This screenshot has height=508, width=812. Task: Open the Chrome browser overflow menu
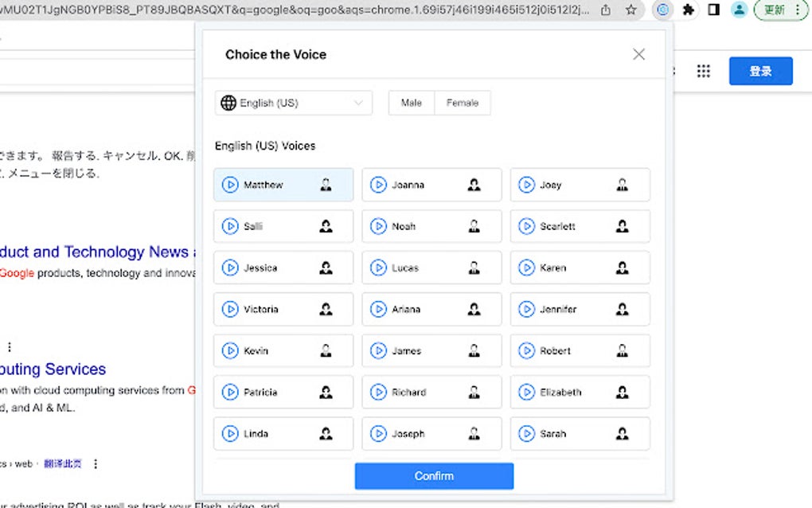pyautogui.click(x=798, y=10)
